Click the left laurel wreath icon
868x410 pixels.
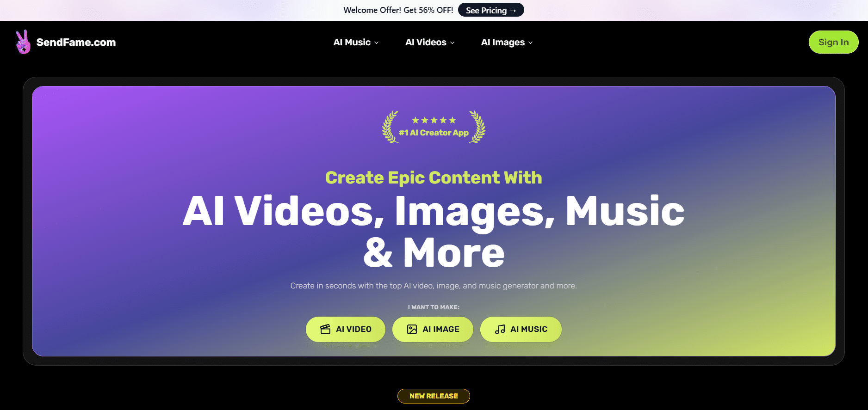390,127
